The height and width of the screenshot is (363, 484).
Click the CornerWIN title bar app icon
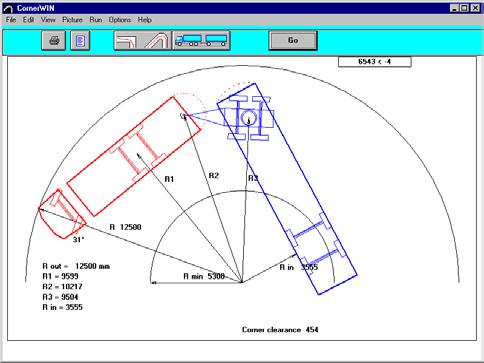coord(8,8)
